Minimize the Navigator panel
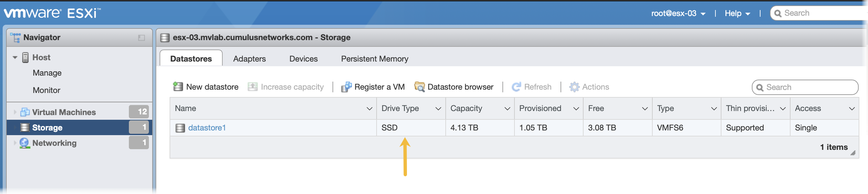The height and width of the screenshot is (194, 868). (141, 37)
